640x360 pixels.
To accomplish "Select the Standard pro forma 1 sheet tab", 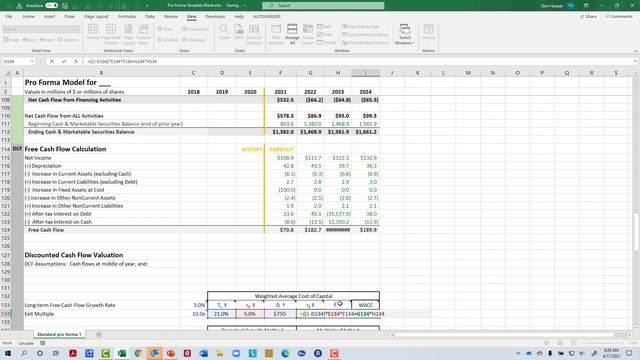I will [x=59, y=334].
